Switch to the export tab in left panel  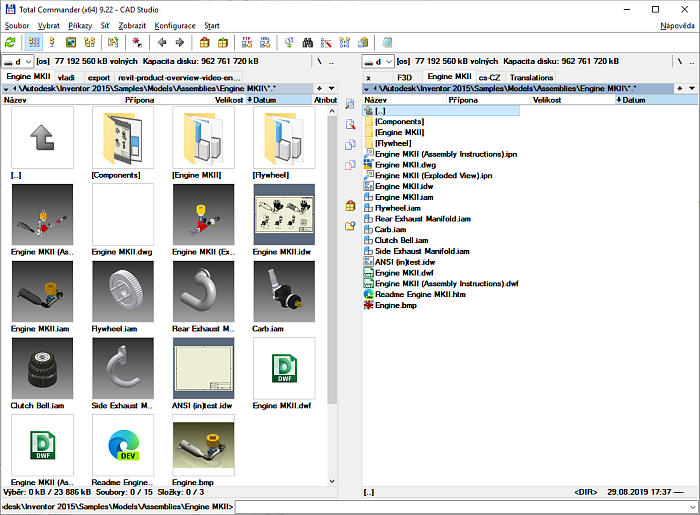point(99,76)
